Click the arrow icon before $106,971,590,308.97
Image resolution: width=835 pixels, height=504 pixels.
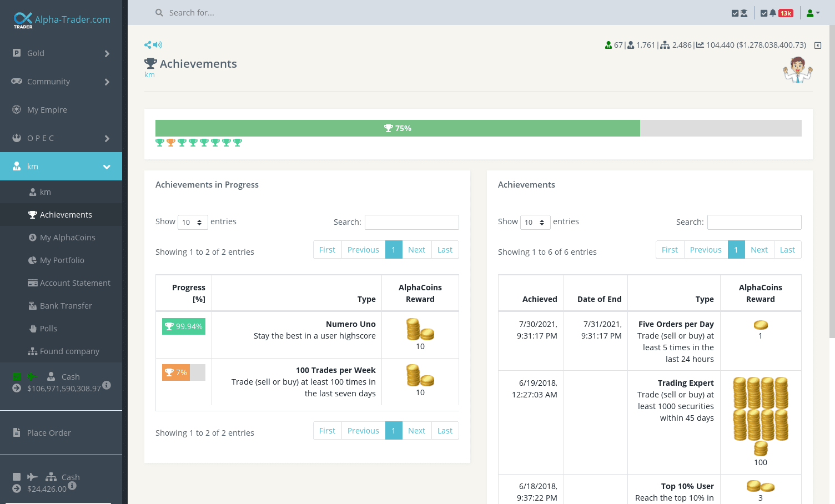pyautogui.click(x=17, y=389)
